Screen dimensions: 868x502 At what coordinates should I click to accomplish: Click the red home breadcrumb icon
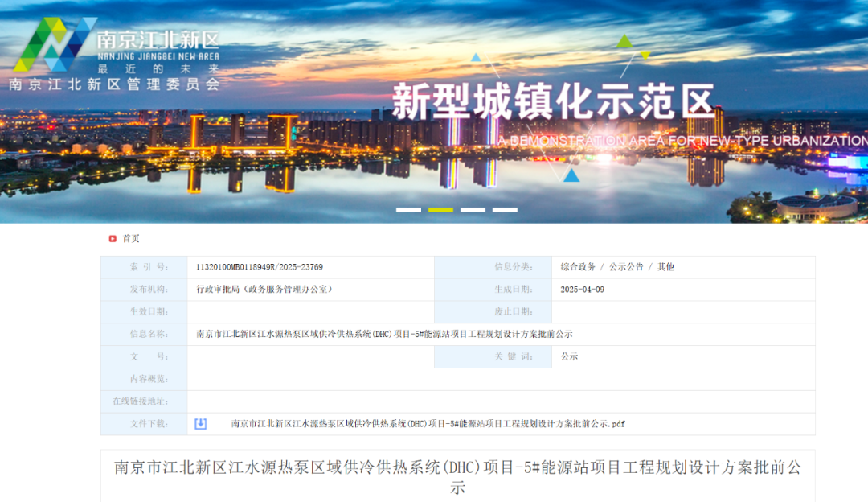pyautogui.click(x=113, y=238)
